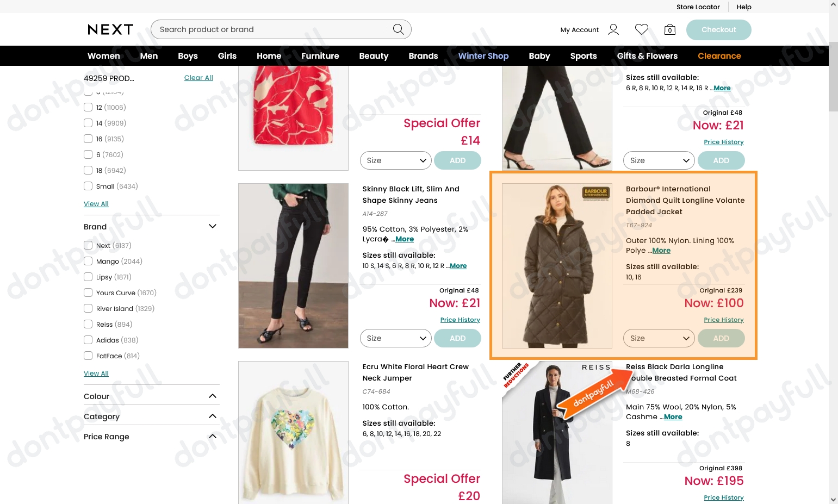Open the Girls menu

pos(227,56)
